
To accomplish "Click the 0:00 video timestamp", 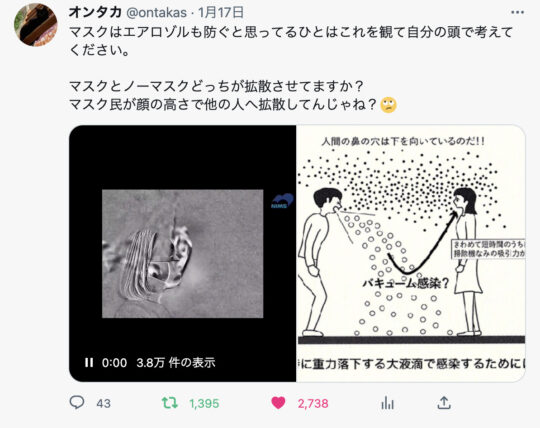I will tap(114, 363).
